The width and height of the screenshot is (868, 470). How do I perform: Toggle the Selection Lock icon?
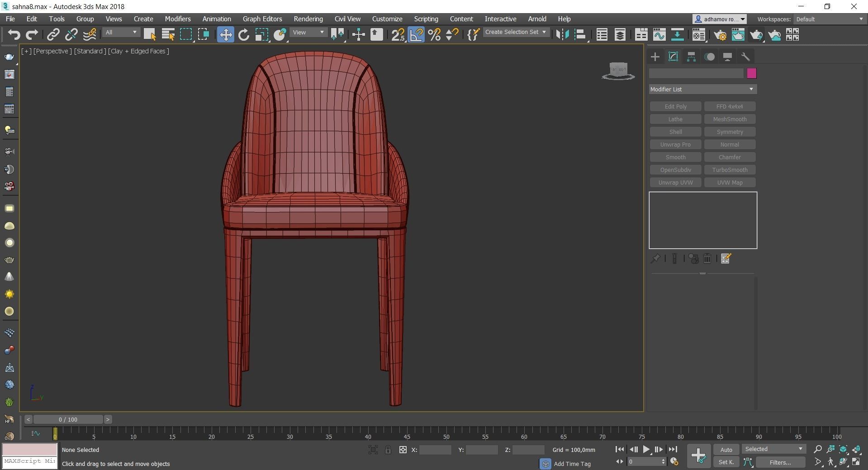388,450
